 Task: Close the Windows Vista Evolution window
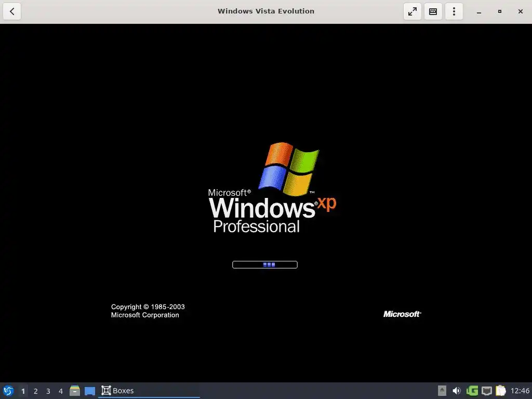(521, 11)
